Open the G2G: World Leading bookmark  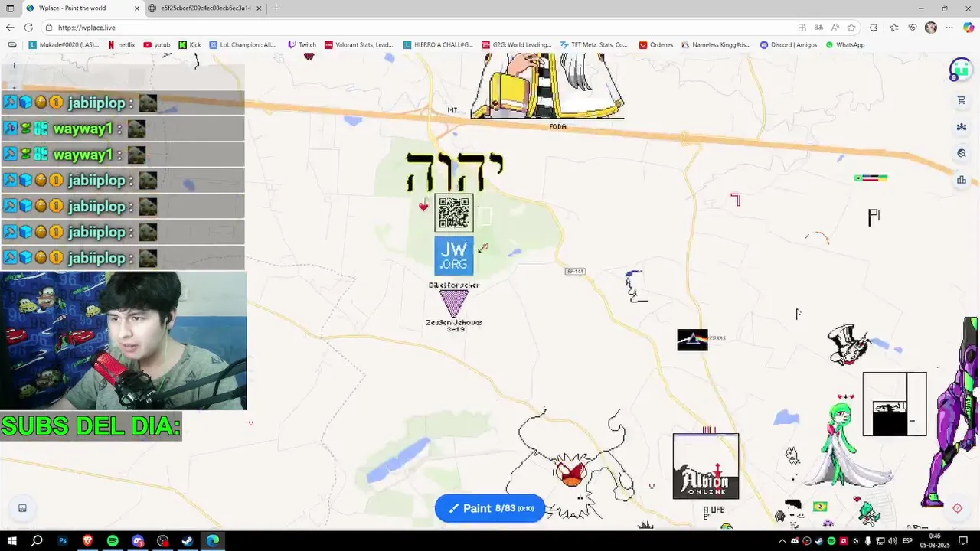(x=517, y=45)
